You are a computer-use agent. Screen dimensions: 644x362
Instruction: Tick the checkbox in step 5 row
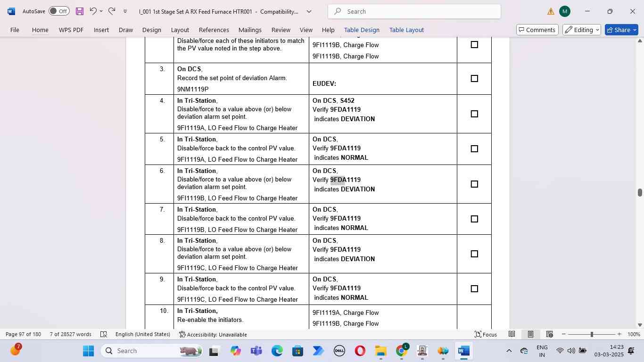pos(474,149)
